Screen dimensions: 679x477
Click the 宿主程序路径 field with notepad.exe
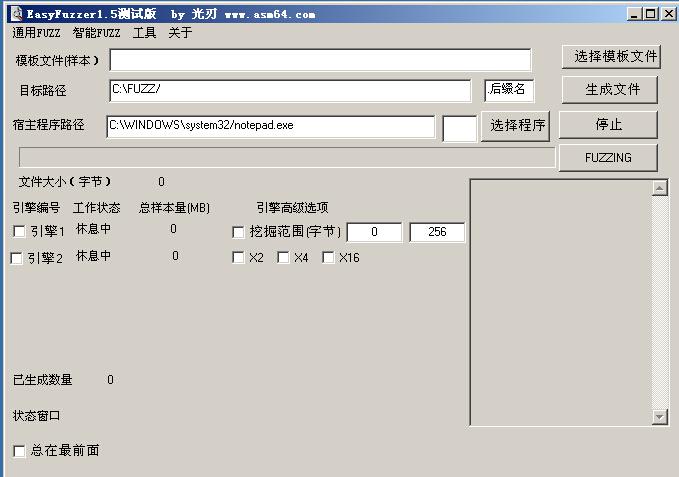271,126
